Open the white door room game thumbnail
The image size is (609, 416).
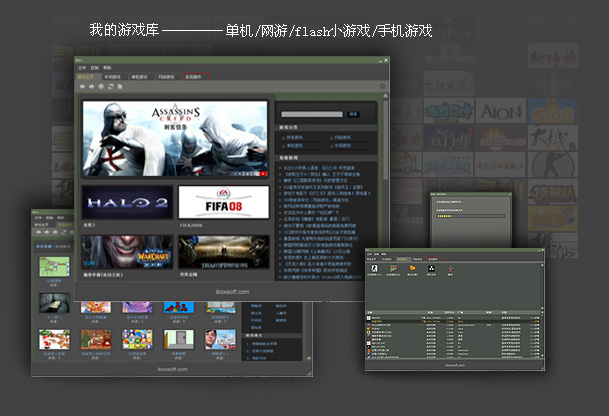tap(179, 339)
